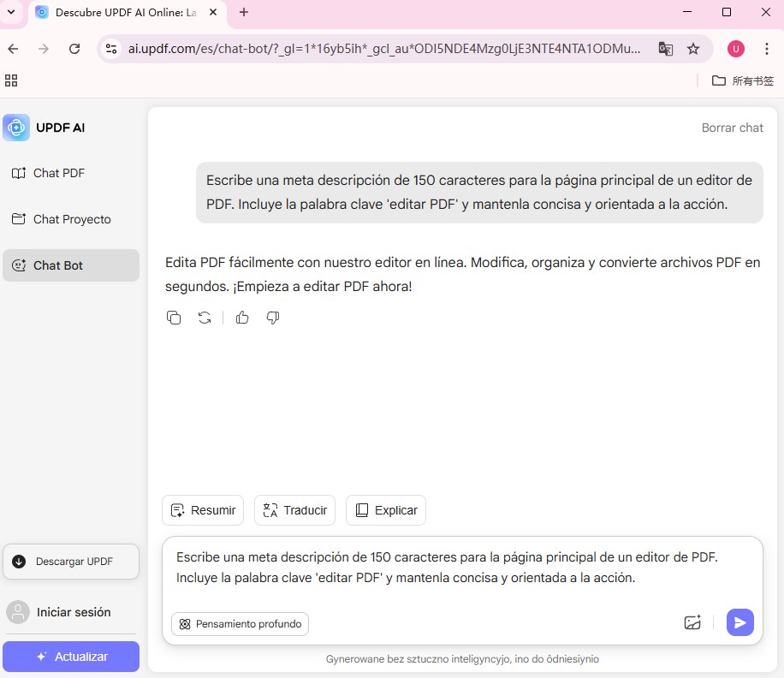Open the Chrome profile avatar
This screenshot has height=678, width=784.
click(x=735, y=49)
